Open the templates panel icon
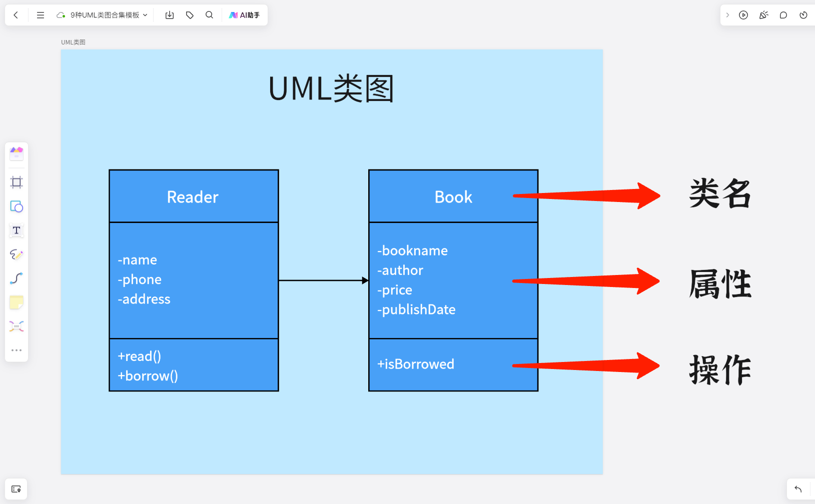The height and width of the screenshot is (504, 815). pos(17,154)
